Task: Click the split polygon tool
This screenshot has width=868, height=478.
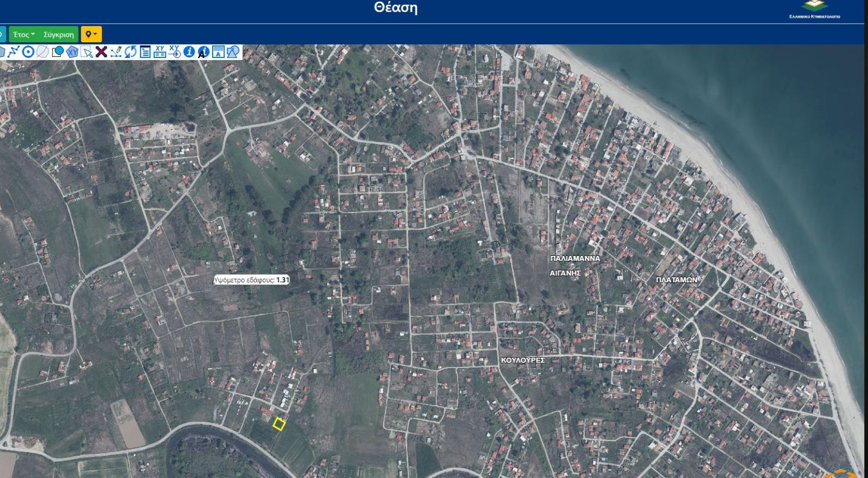Action: click(x=42, y=52)
